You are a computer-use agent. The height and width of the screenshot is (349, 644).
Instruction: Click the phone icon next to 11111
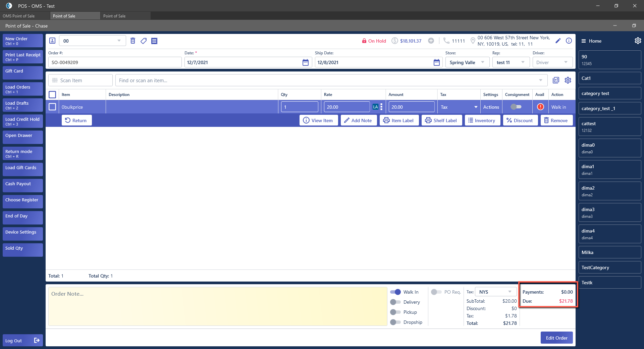tap(446, 41)
